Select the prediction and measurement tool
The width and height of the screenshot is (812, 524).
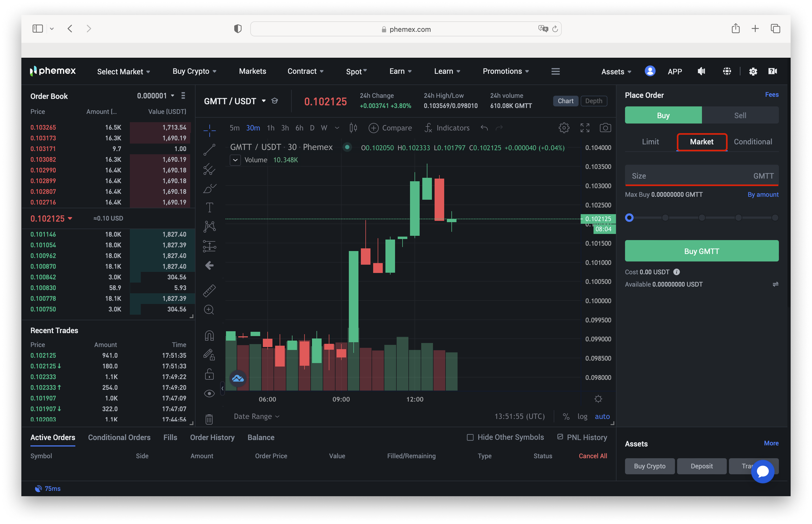coord(209,246)
